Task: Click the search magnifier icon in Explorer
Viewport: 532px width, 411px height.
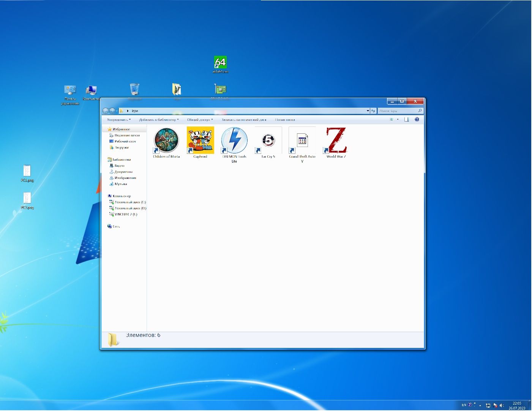Action: click(420, 111)
